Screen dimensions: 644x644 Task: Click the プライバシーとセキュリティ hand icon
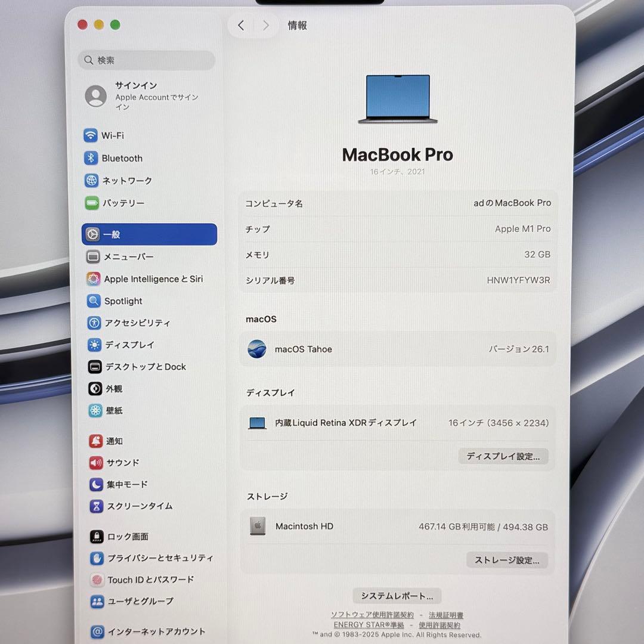click(x=97, y=558)
